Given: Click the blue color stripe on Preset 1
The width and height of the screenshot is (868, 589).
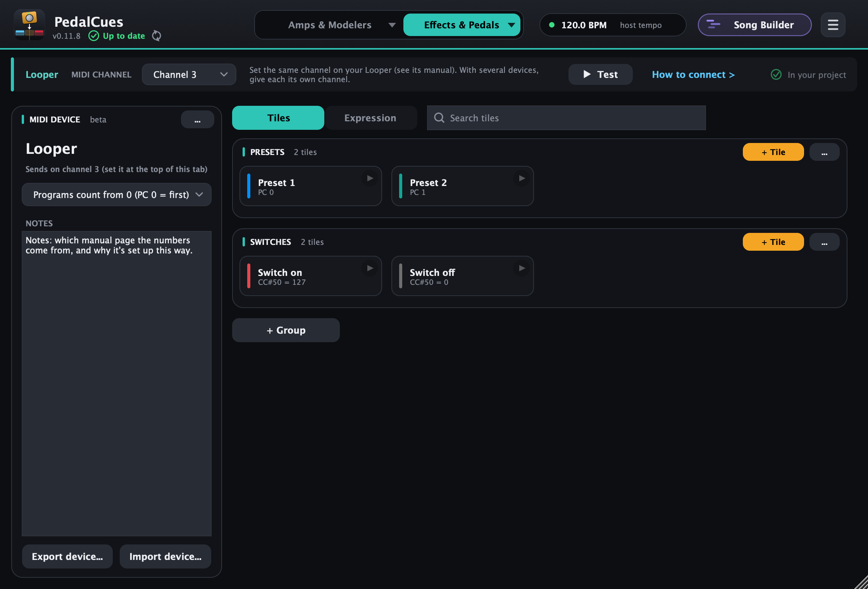Looking at the screenshot, I should (248, 186).
